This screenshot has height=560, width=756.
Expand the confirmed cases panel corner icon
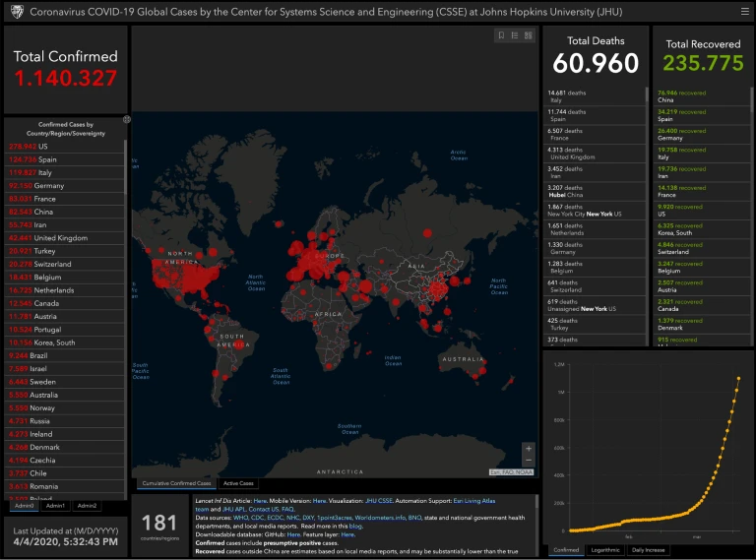[126, 119]
